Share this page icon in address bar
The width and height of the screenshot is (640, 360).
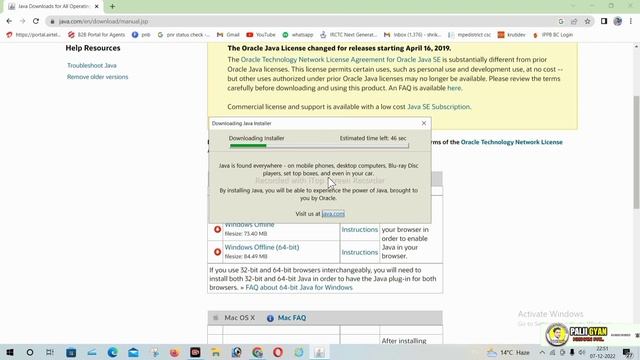(574, 21)
